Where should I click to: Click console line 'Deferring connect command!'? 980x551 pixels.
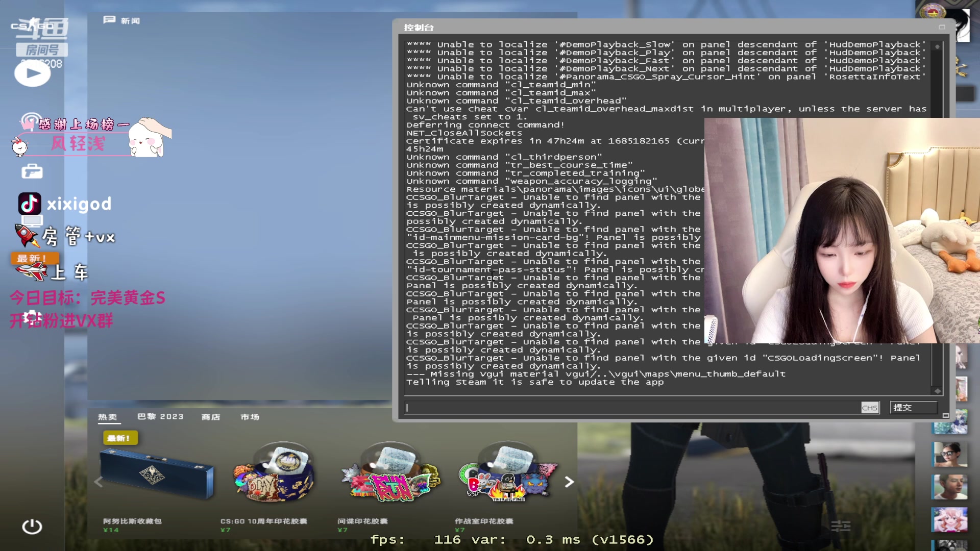[x=485, y=125]
